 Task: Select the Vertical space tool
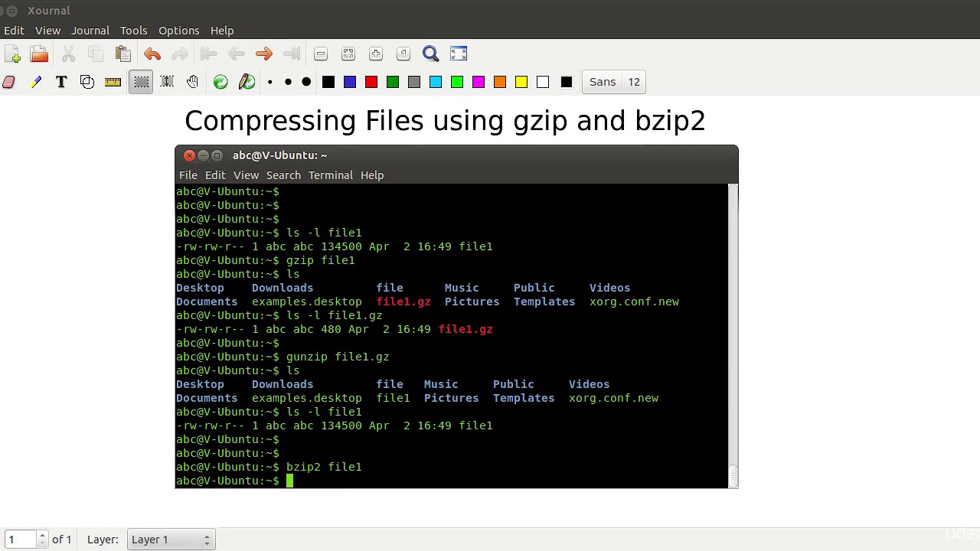(x=167, y=82)
